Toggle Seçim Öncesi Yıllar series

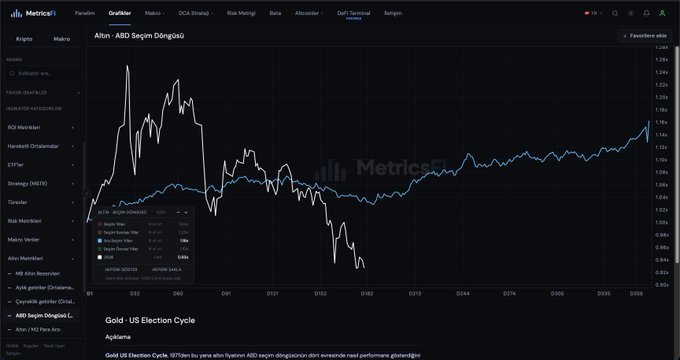click(142, 249)
